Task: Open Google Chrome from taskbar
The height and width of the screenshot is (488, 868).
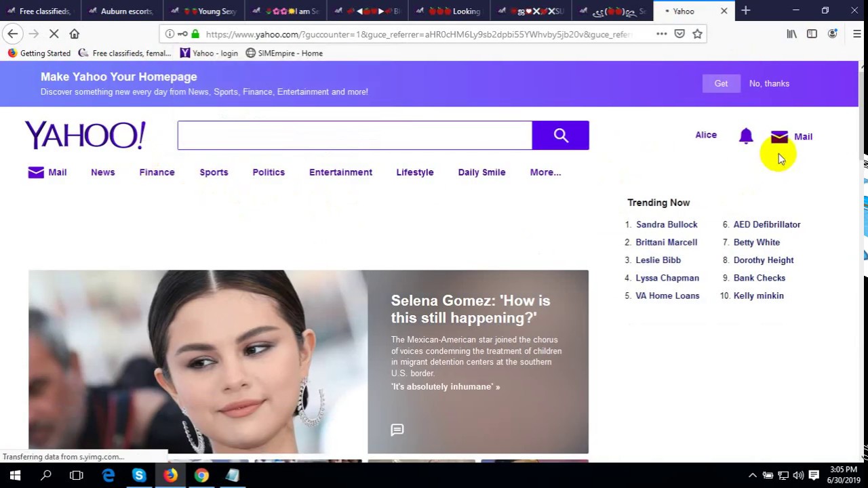Action: [x=201, y=475]
